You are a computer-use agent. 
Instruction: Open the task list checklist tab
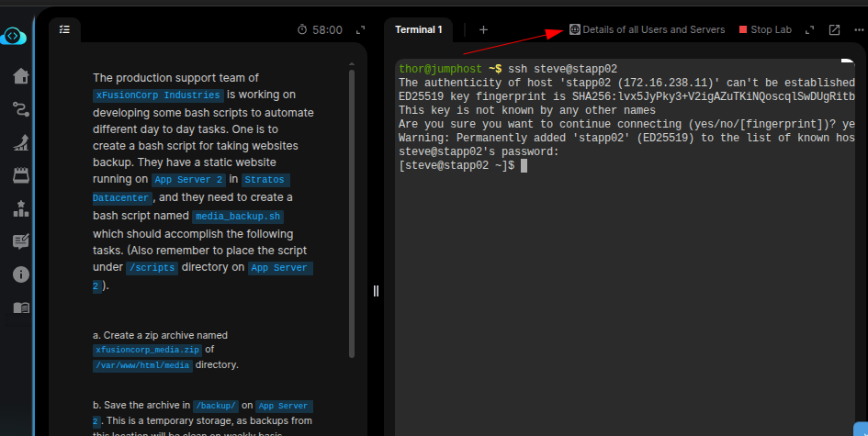coord(64,29)
